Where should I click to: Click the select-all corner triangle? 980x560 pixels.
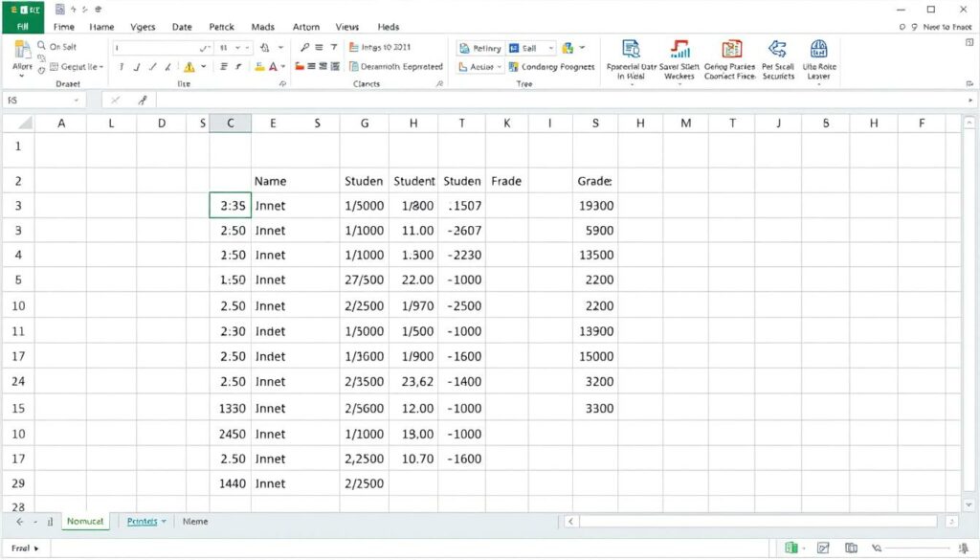click(x=24, y=123)
